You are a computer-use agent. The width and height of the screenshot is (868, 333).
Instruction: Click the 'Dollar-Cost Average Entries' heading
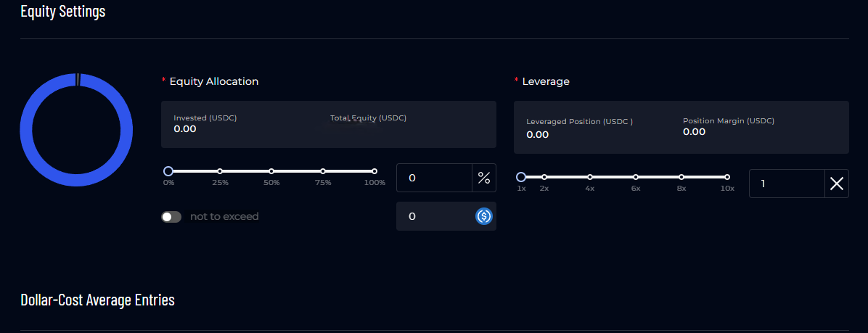pos(97,300)
